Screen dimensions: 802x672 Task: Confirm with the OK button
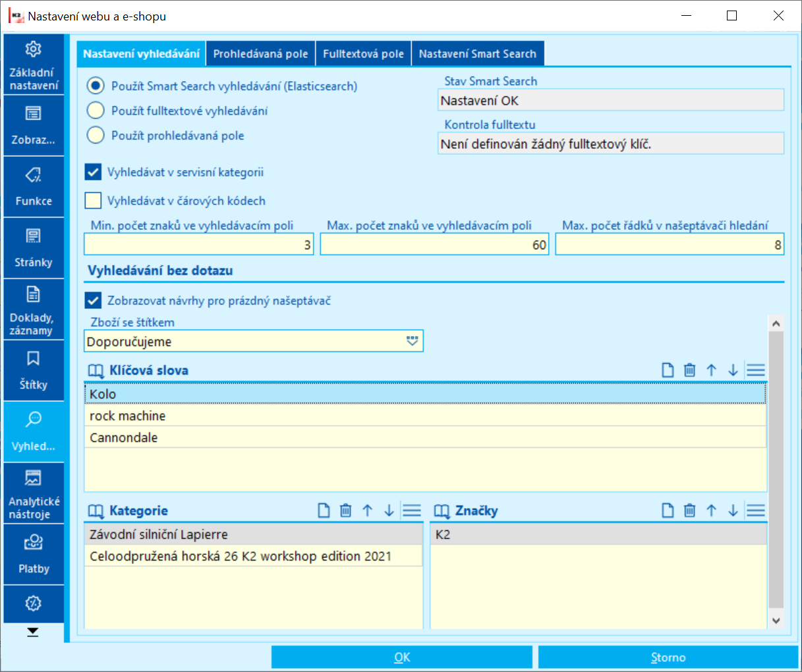pos(402,658)
